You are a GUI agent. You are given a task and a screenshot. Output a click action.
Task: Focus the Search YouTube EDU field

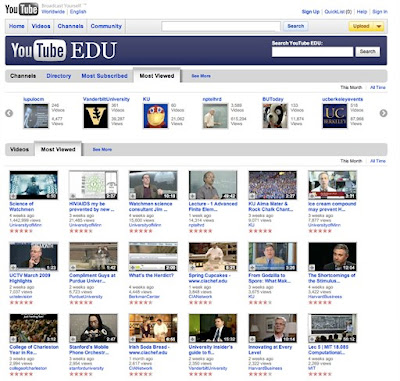(312, 52)
